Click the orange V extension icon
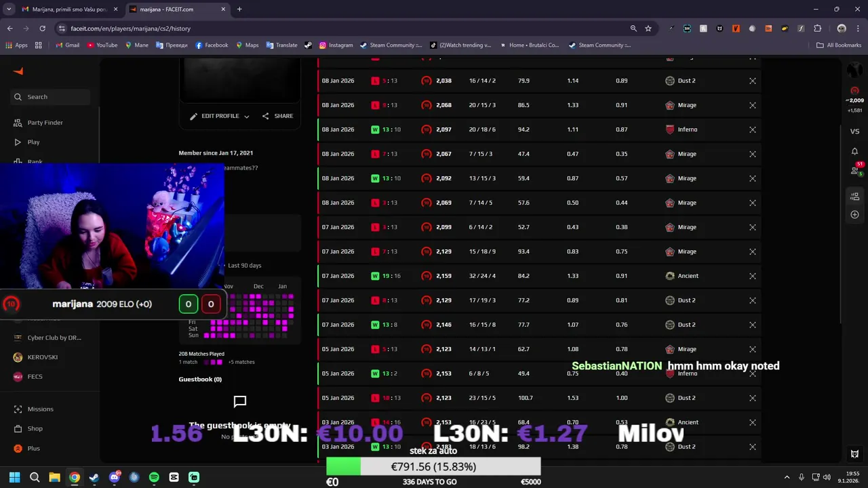The height and width of the screenshot is (488, 868). coord(736,28)
